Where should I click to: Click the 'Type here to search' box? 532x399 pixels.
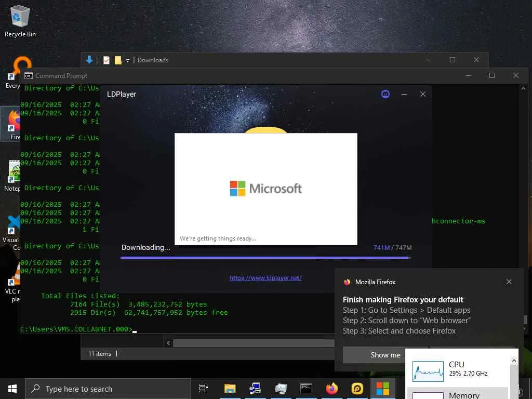(108, 389)
